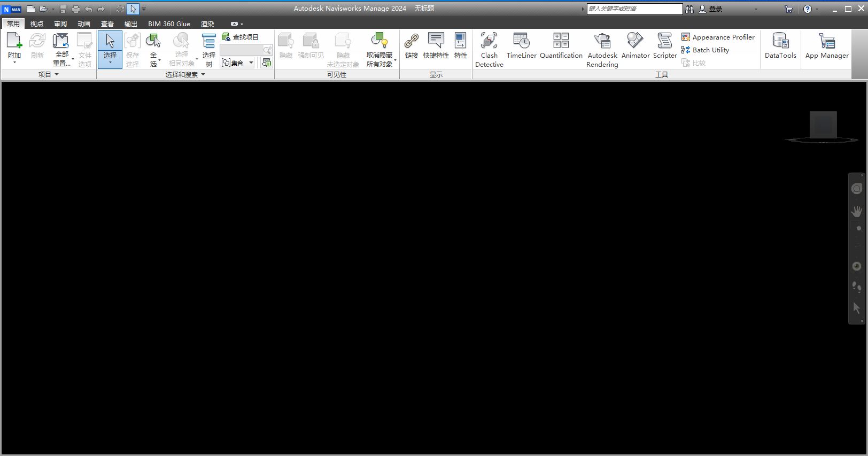Click the Batch Utility button
The image size is (868, 456).
tap(705, 50)
